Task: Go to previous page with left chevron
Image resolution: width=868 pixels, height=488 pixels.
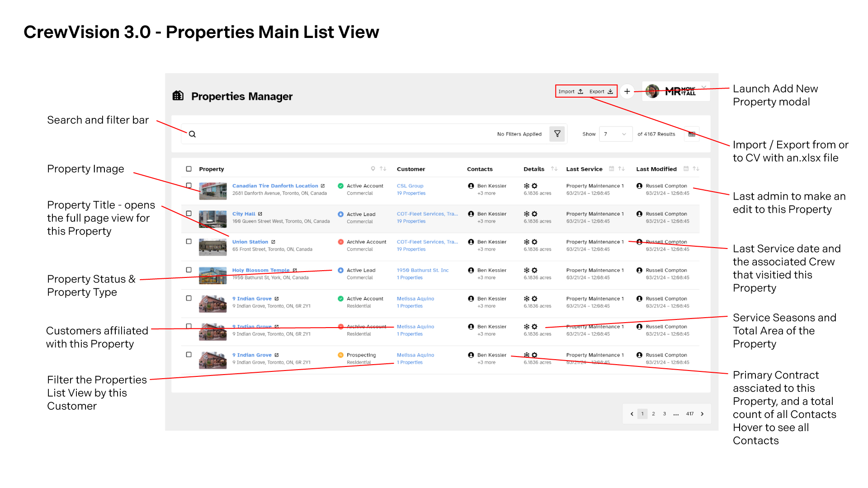Action: (x=632, y=414)
